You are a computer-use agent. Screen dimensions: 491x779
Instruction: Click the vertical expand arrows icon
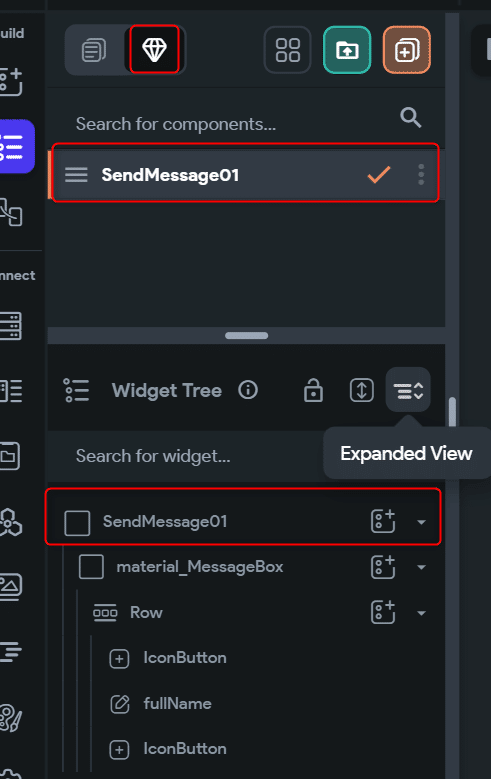click(362, 390)
